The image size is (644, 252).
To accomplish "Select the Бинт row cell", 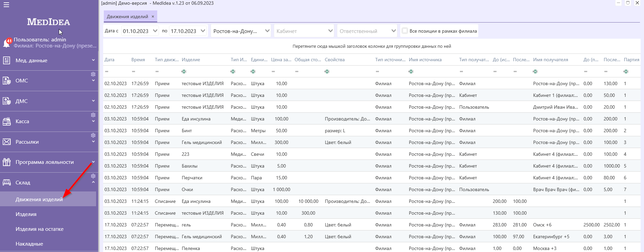I will click(187, 131).
